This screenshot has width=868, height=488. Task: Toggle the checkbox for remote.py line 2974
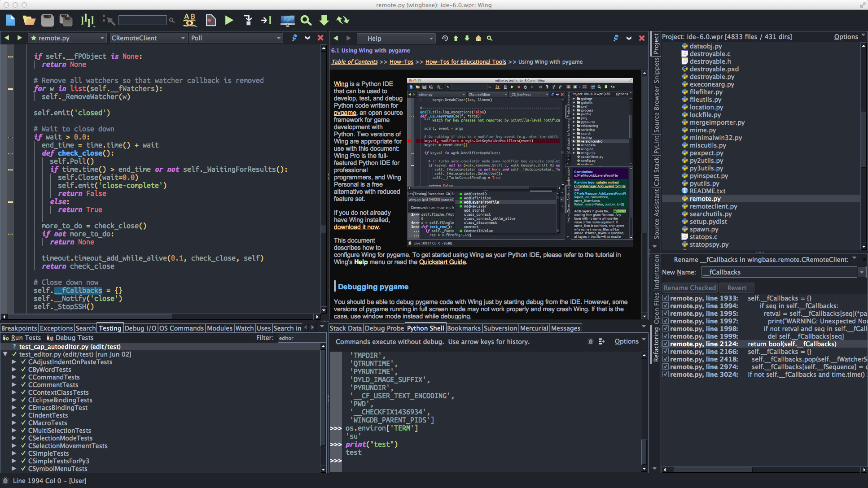(665, 366)
